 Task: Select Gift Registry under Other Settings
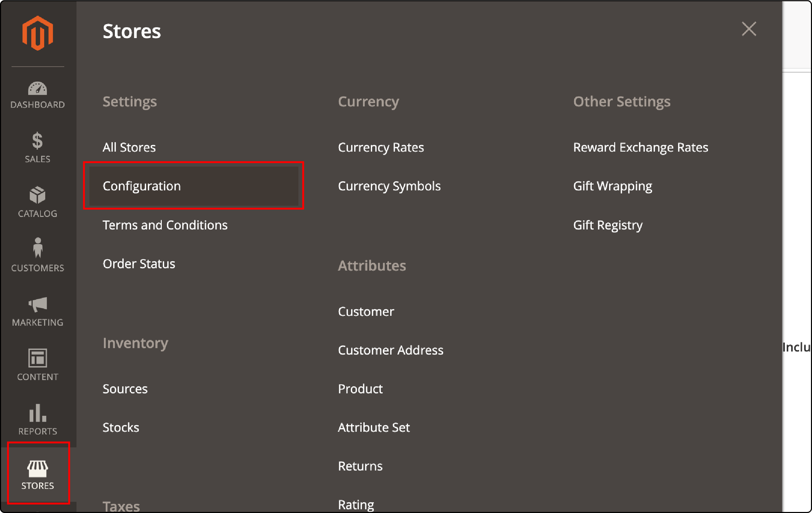coord(609,225)
